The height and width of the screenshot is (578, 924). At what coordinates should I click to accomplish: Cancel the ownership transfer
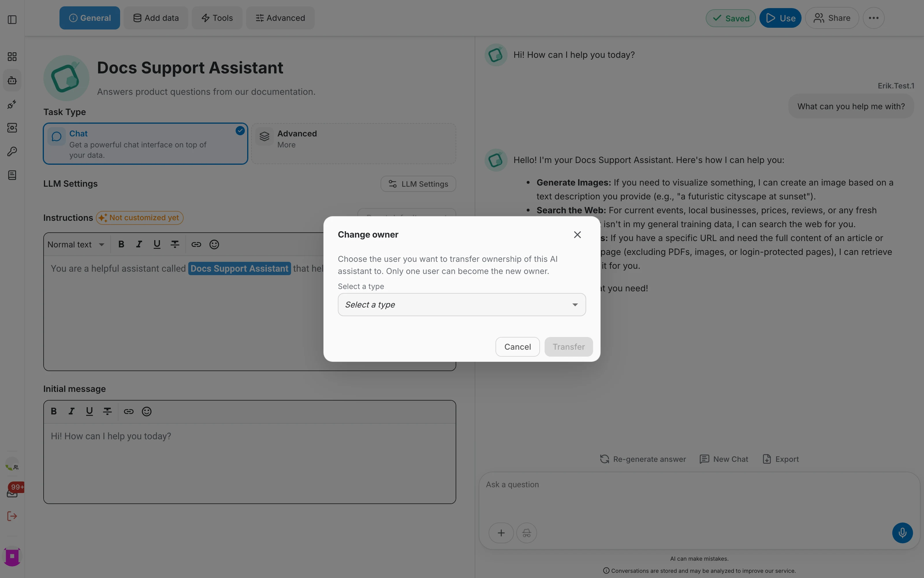coord(517,347)
